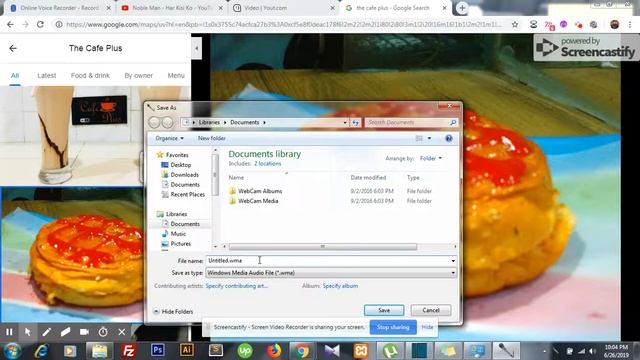This screenshot has width=640, height=360.
Task: Select the WebCam Media folder
Action: pyautogui.click(x=258, y=201)
